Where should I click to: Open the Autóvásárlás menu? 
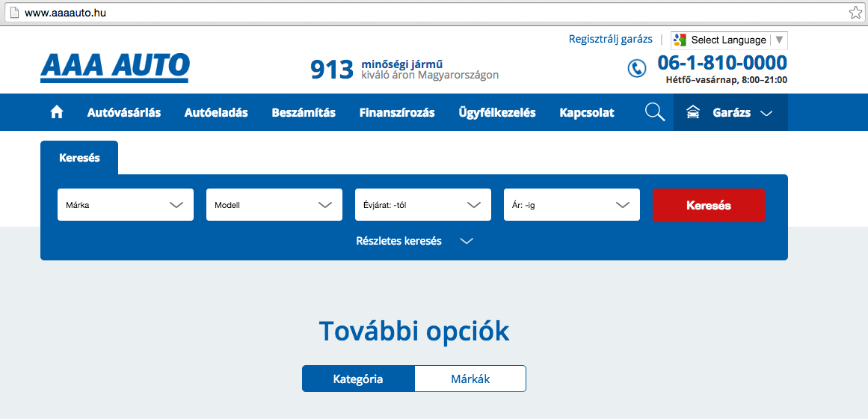click(124, 112)
